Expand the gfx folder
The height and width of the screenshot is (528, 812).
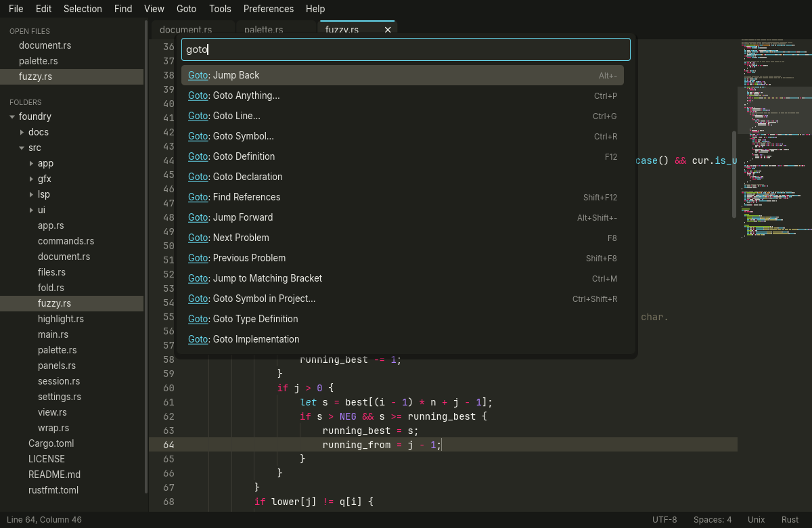point(31,179)
